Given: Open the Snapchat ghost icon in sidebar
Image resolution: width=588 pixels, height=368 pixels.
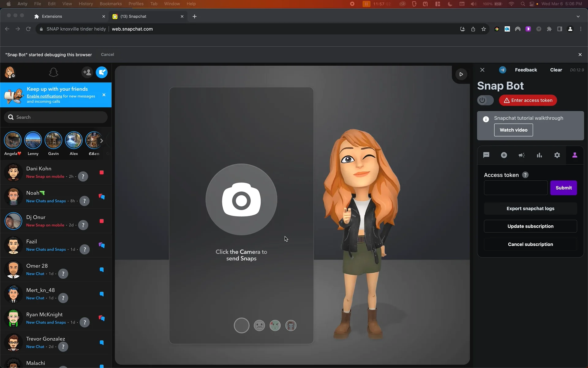Looking at the screenshot, I should 54,72.
